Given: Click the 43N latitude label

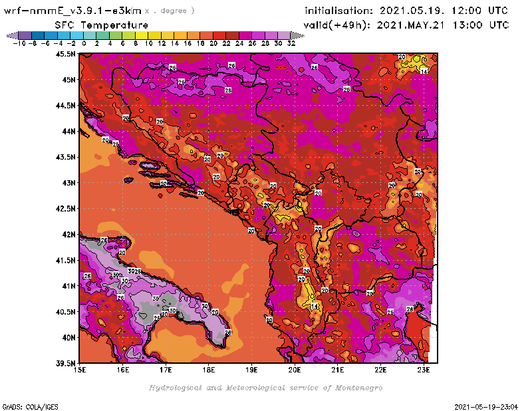Looking at the screenshot, I should point(69,183).
